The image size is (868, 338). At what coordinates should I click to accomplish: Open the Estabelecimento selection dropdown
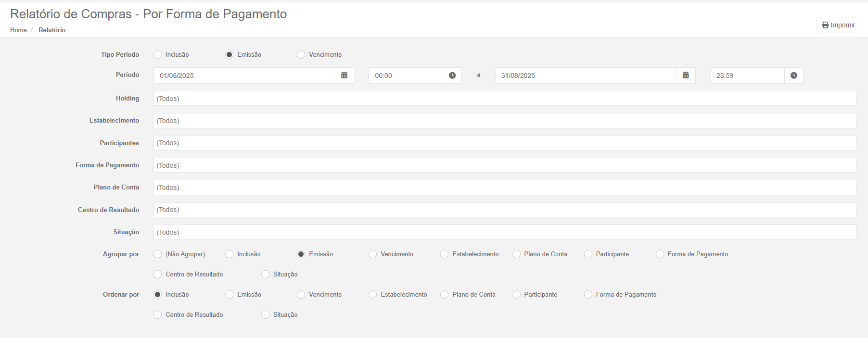tap(504, 121)
